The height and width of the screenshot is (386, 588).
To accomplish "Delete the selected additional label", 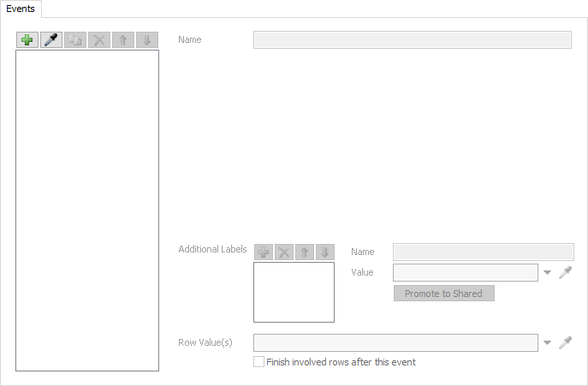I will pyautogui.click(x=284, y=252).
